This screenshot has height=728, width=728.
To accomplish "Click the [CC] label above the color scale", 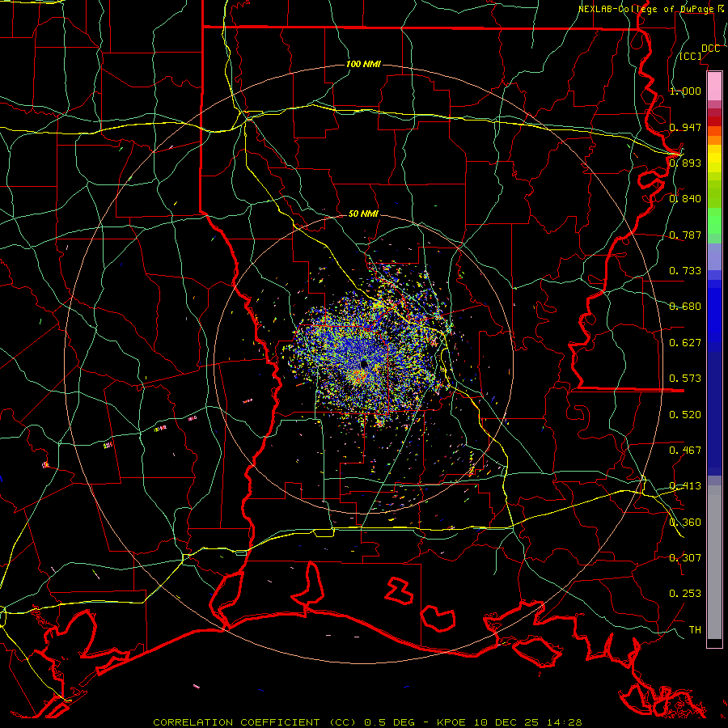I will 691,56.
